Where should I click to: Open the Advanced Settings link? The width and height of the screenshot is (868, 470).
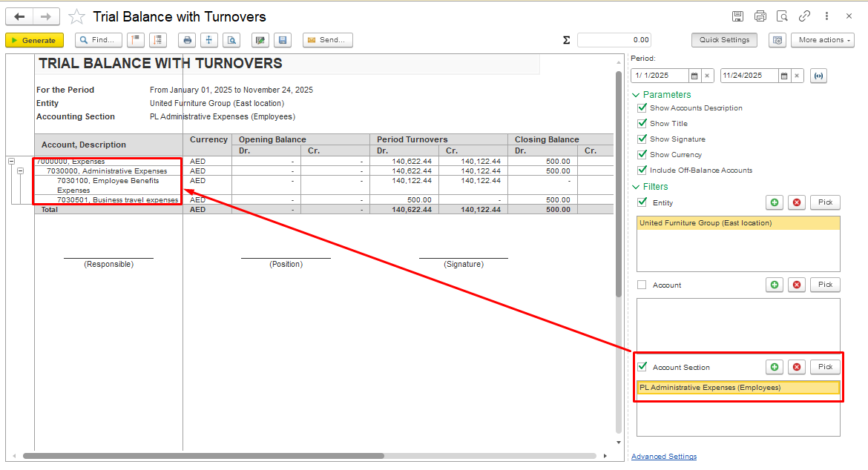click(x=663, y=457)
